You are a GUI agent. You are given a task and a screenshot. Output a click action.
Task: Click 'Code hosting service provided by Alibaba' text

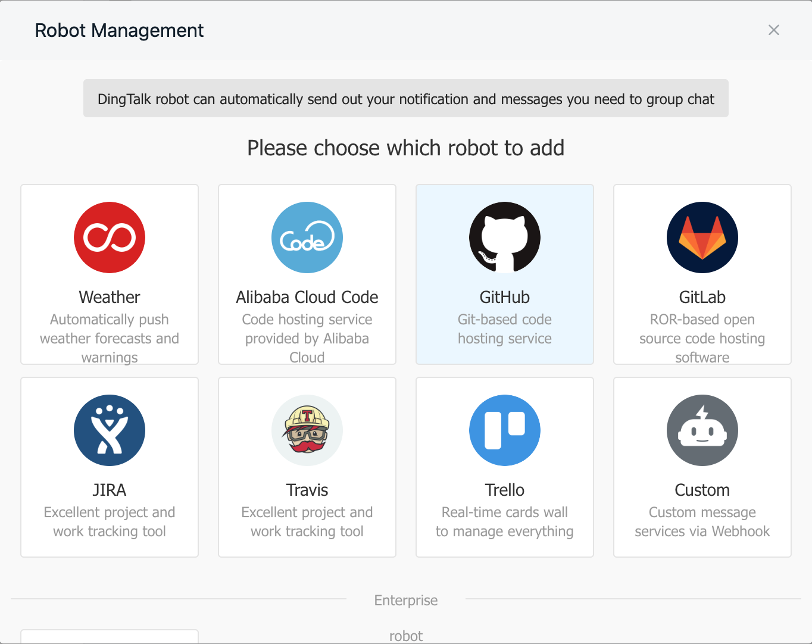[x=307, y=338]
